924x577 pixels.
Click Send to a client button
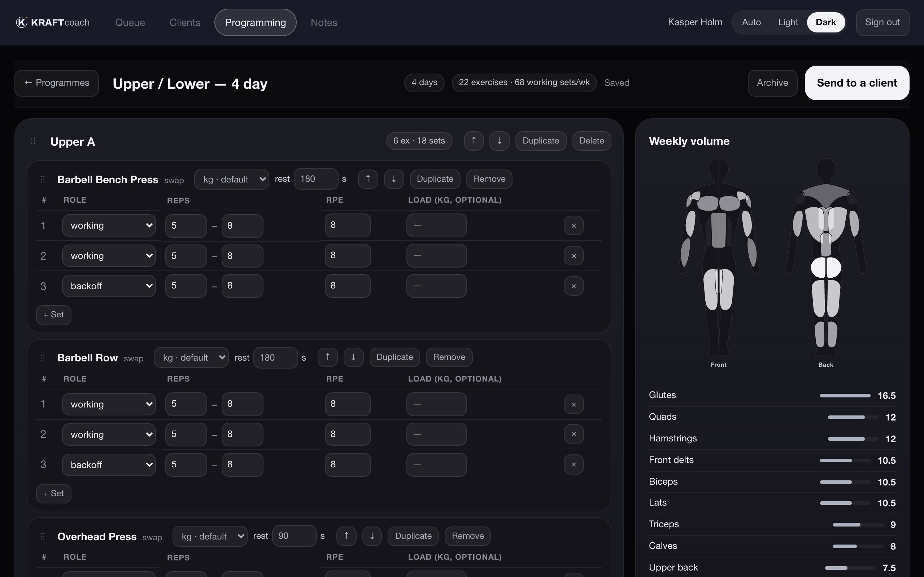[x=857, y=83]
